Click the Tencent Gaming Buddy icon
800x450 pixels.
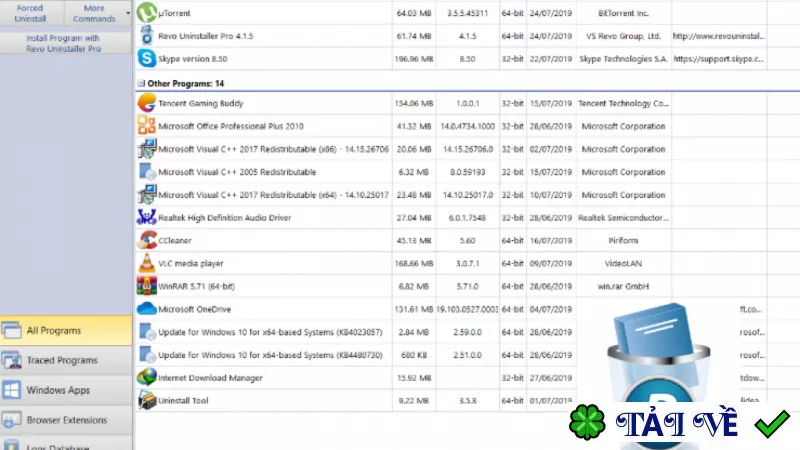pyautogui.click(x=147, y=103)
